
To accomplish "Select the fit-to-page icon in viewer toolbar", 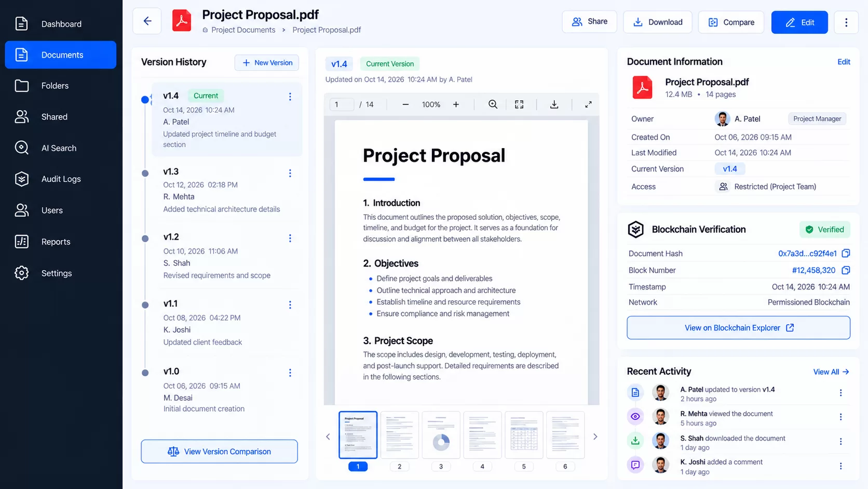I will 519,104.
